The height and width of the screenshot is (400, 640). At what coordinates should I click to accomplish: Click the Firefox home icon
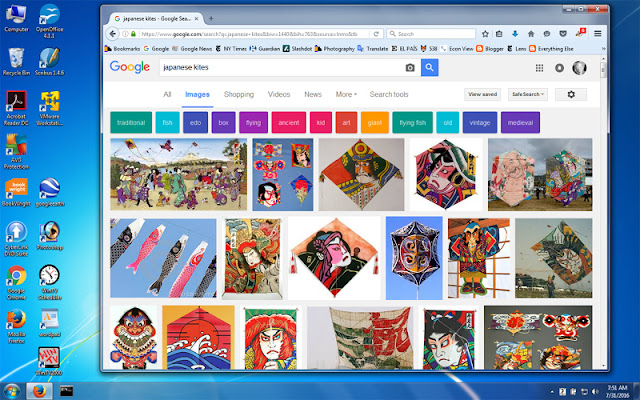coord(531,34)
